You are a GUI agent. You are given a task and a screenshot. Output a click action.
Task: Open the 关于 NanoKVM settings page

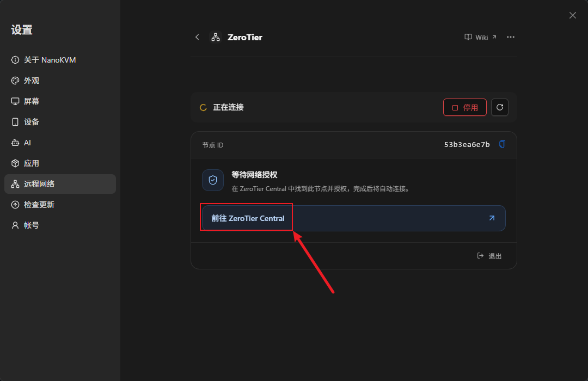[60, 60]
